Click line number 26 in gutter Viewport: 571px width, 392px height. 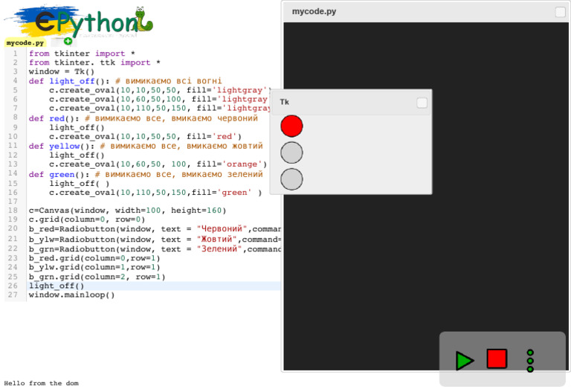click(13, 286)
